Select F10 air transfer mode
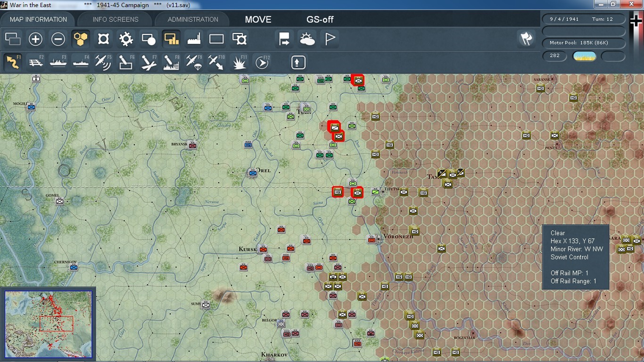 (x=216, y=62)
